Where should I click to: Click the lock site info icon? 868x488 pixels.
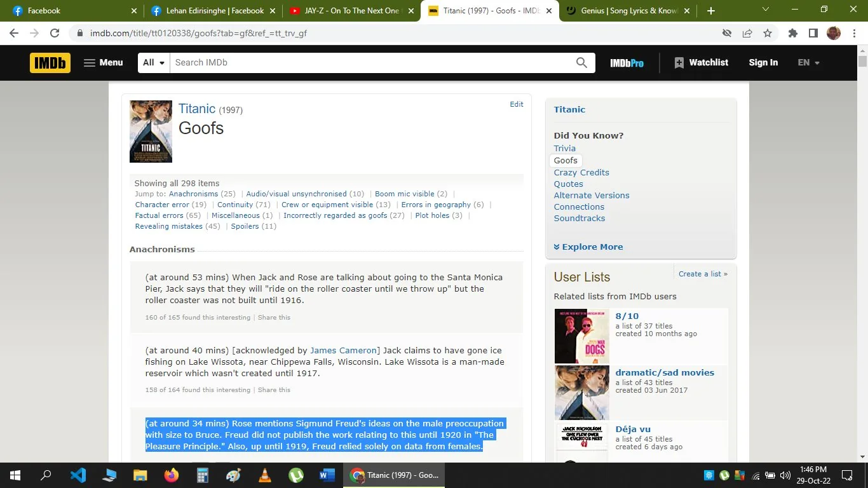click(x=79, y=33)
